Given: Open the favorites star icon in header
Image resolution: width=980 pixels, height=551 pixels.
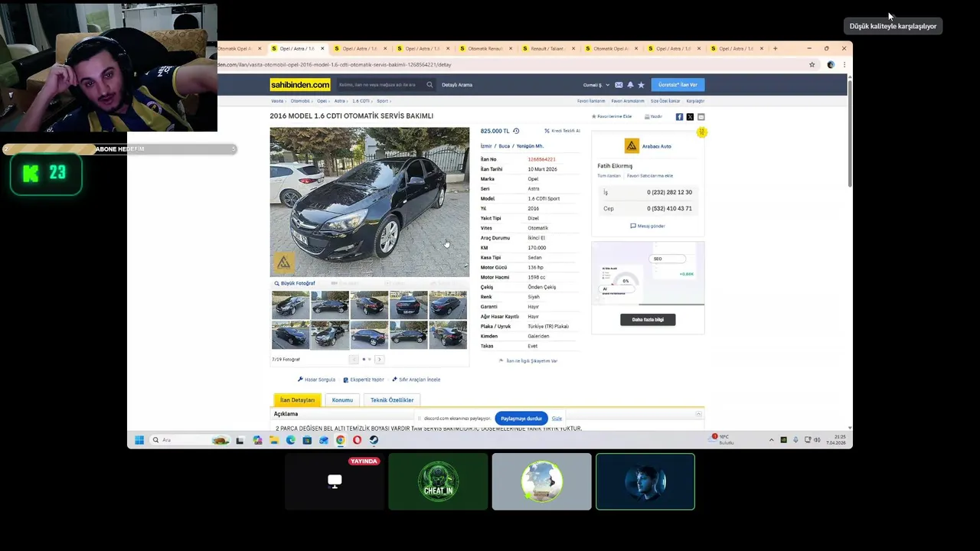Looking at the screenshot, I should click(x=641, y=85).
